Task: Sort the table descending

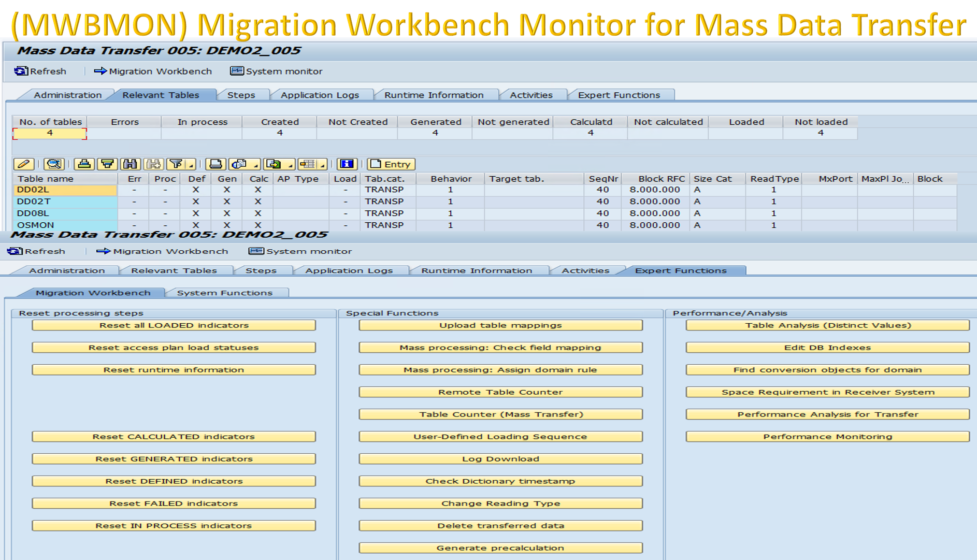Action: coord(108,164)
